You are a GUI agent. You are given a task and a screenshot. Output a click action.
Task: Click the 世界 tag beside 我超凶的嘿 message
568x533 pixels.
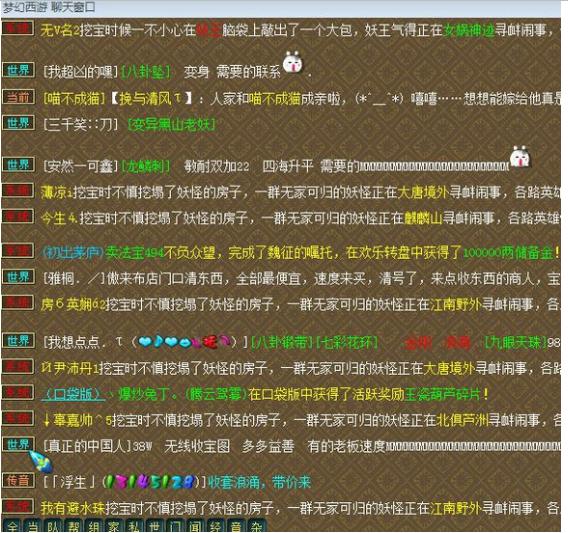(x=18, y=70)
